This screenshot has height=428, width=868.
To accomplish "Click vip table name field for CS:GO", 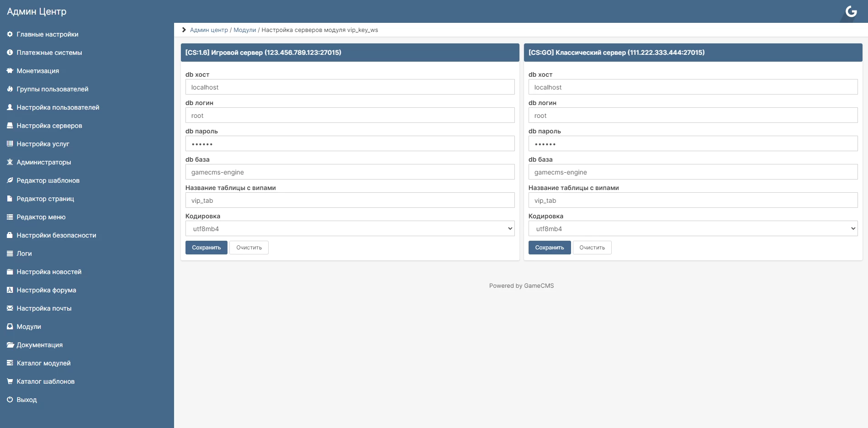I will [x=693, y=200].
